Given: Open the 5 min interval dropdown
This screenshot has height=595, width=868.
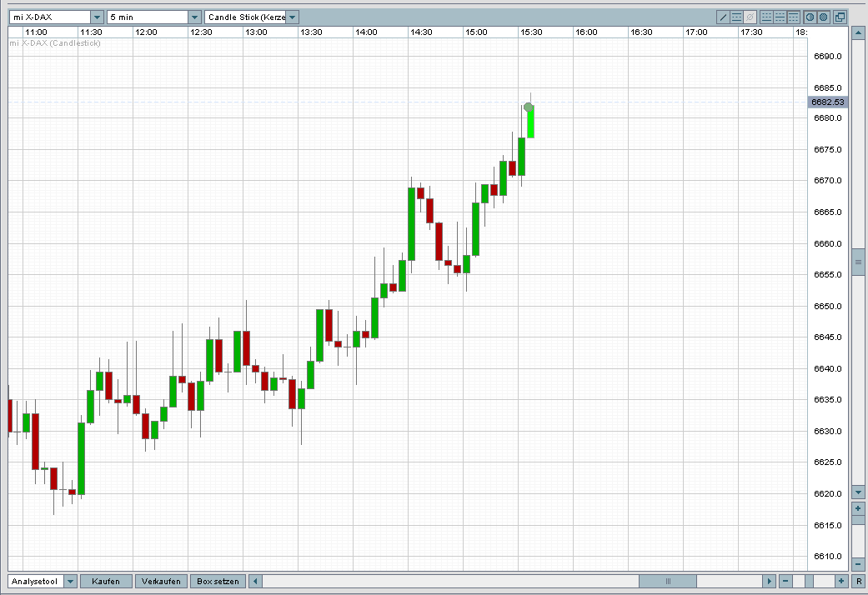Looking at the screenshot, I should coord(195,17).
